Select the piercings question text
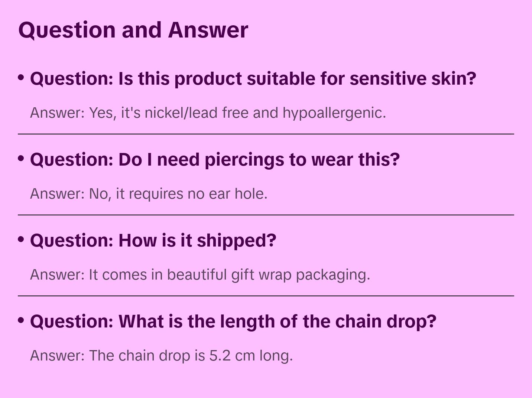 point(215,160)
